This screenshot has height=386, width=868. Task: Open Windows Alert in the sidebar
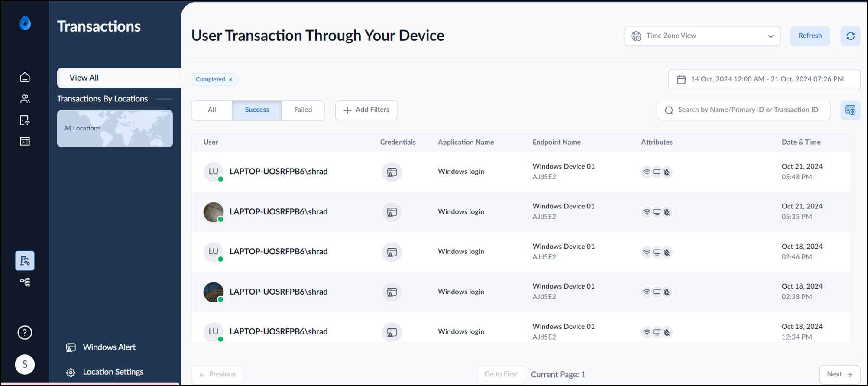101,347
